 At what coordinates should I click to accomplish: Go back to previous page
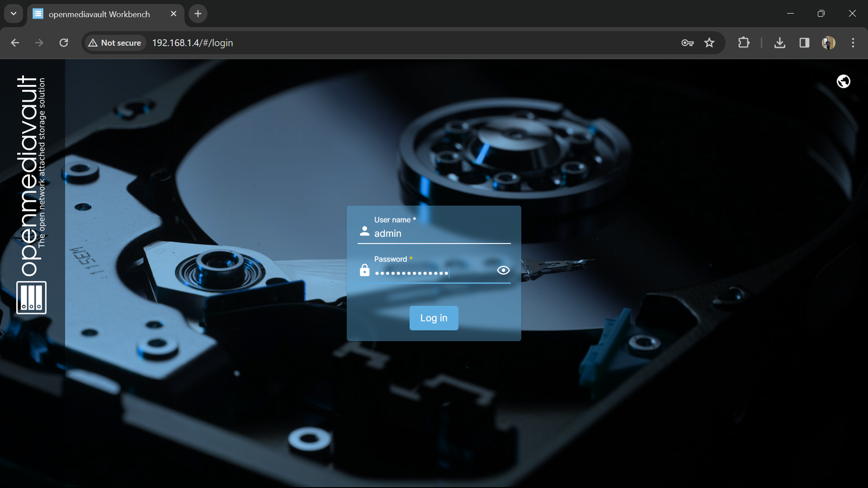click(15, 43)
